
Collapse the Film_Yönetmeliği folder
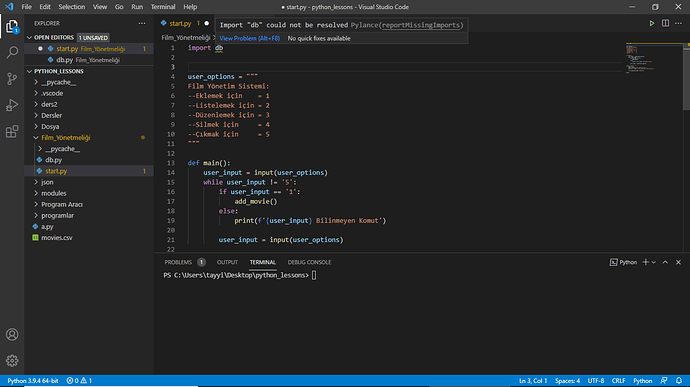click(36, 137)
